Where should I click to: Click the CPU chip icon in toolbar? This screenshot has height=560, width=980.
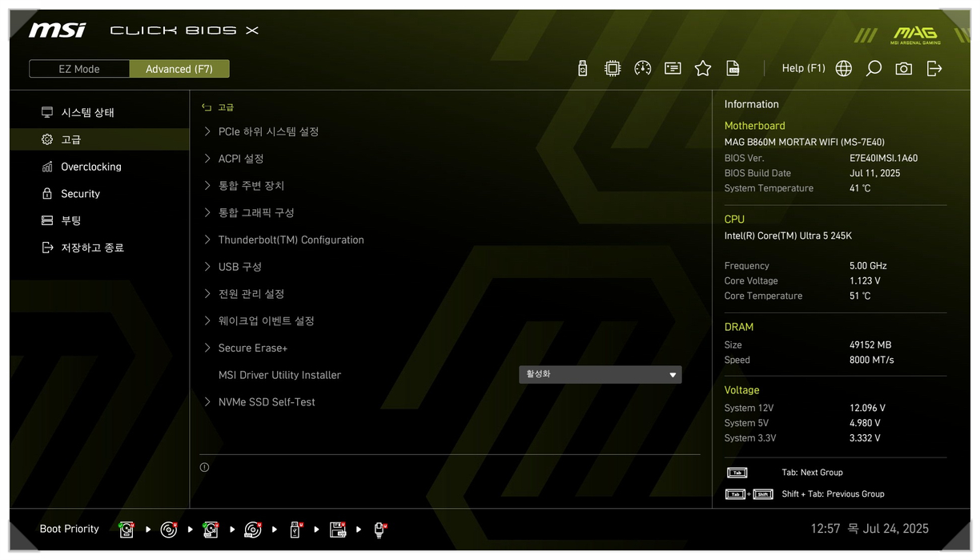coord(612,69)
